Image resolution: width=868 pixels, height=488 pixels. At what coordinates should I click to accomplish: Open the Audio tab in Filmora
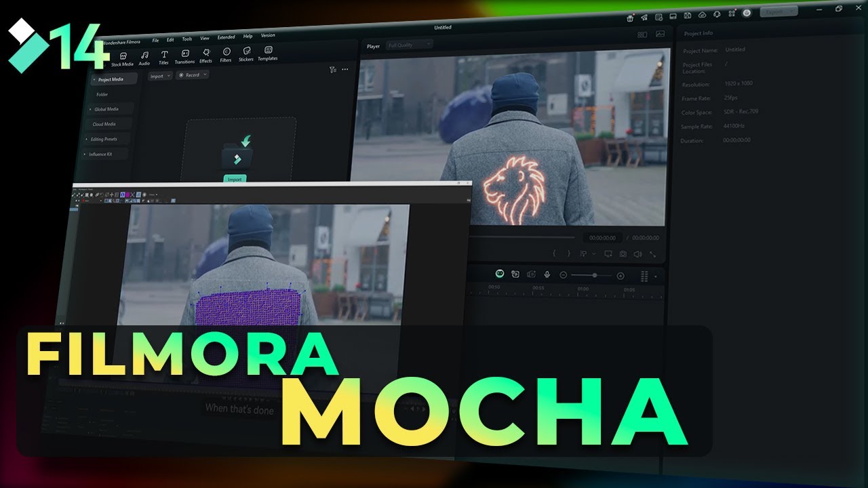[144, 58]
